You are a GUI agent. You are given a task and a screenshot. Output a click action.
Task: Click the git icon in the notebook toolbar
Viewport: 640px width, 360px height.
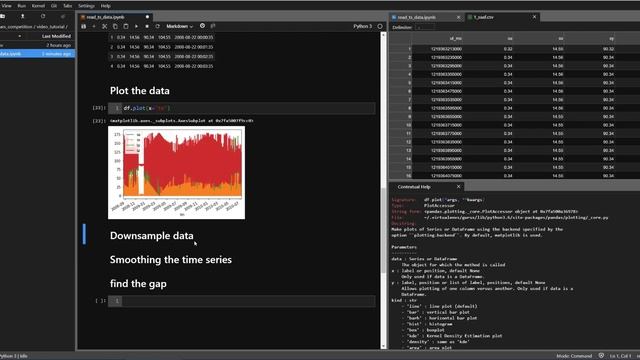[213, 26]
